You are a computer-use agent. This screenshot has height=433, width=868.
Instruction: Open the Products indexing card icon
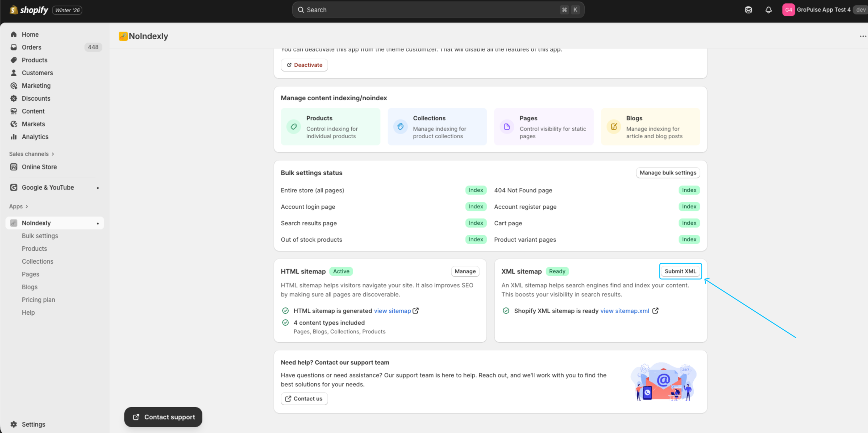point(293,126)
